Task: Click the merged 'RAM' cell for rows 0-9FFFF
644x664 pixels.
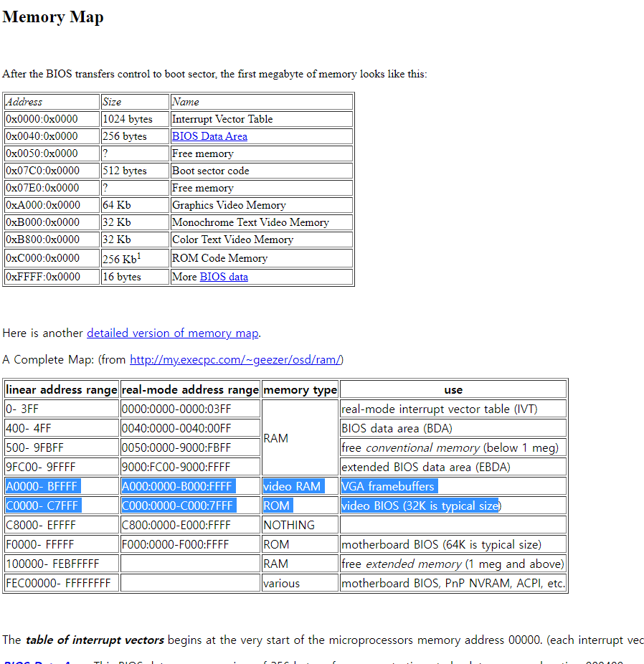Action: 300,438
